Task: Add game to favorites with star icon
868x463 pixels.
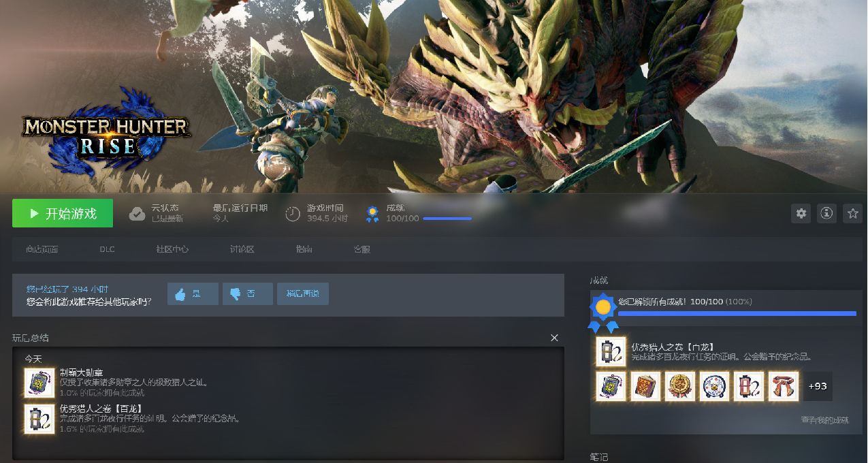Action: [x=852, y=213]
